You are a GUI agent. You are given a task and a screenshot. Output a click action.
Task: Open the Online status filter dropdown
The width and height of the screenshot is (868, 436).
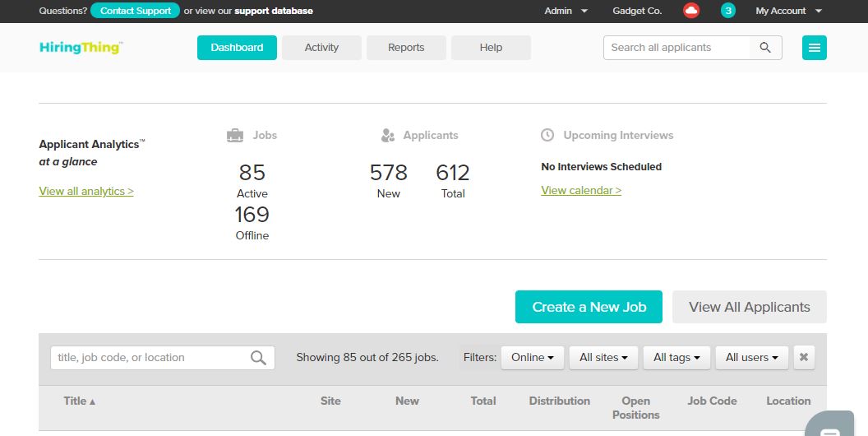point(533,357)
